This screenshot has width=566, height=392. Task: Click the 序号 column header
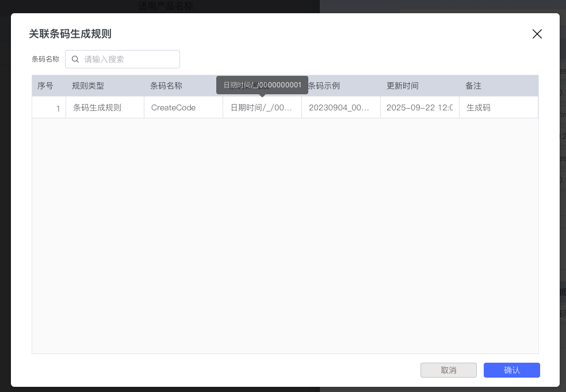(45, 86)
